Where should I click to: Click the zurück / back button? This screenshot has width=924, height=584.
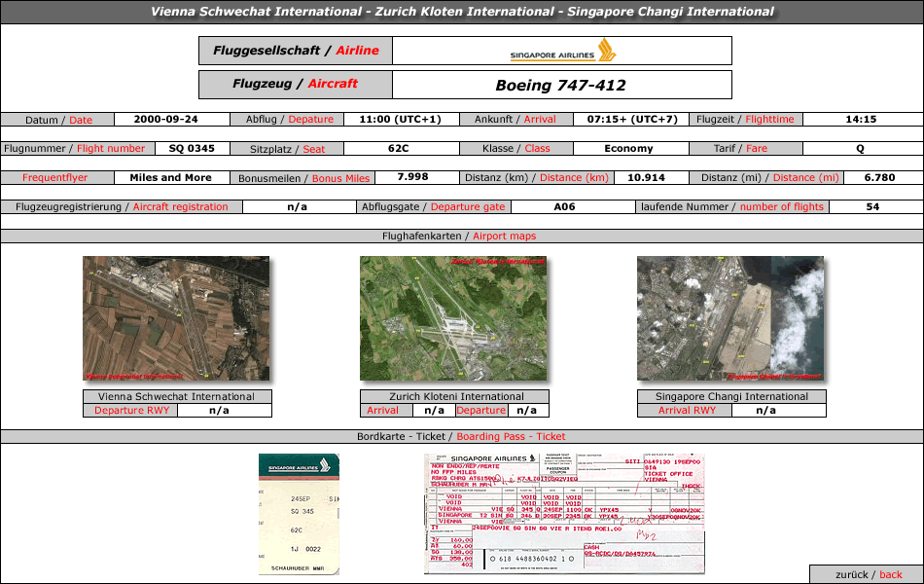868,574
